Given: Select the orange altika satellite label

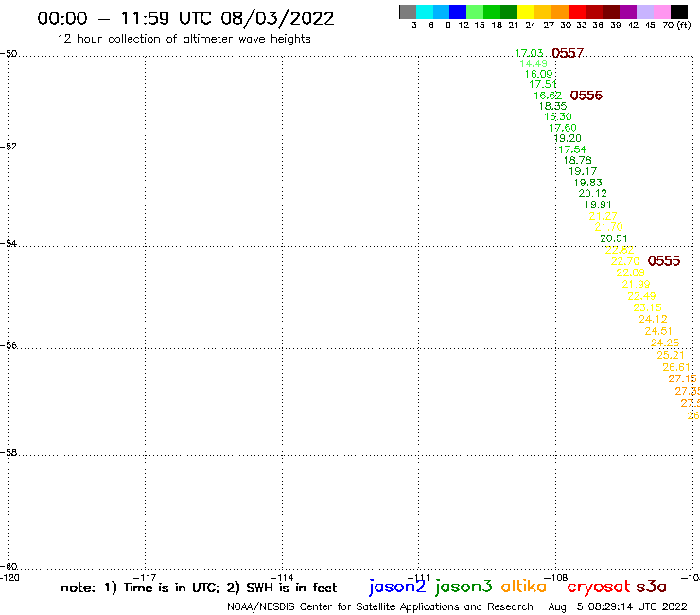Looking at the screenshot, I should (524, 587).
